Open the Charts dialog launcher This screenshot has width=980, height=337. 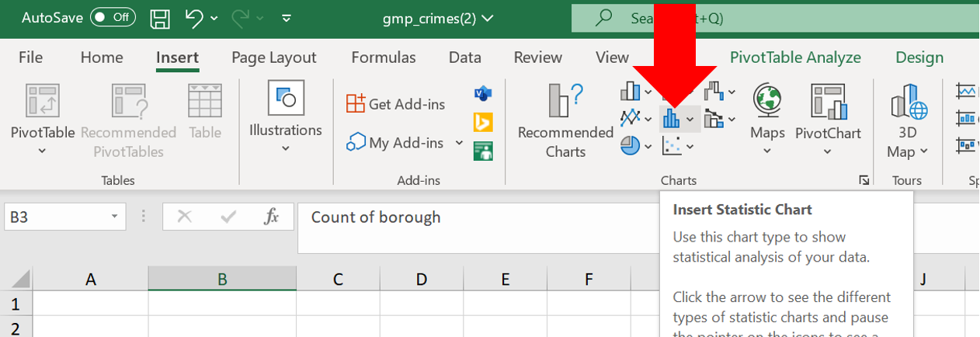point(864,181)
